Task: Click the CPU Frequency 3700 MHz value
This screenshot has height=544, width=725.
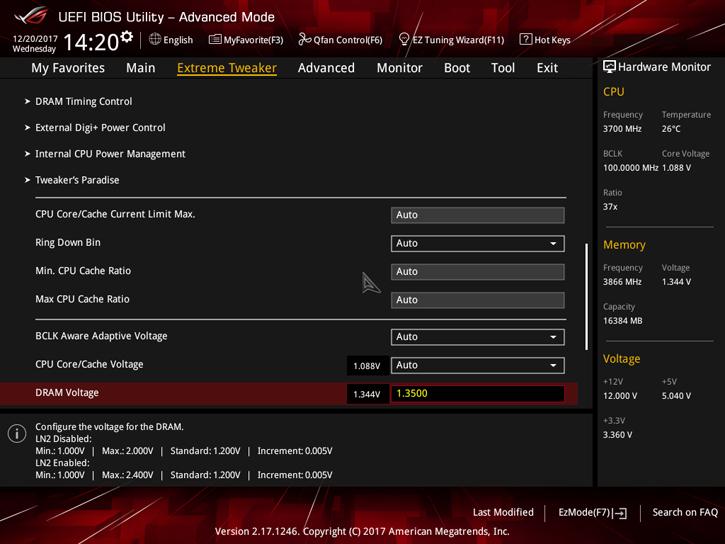Action: point(622,129)
